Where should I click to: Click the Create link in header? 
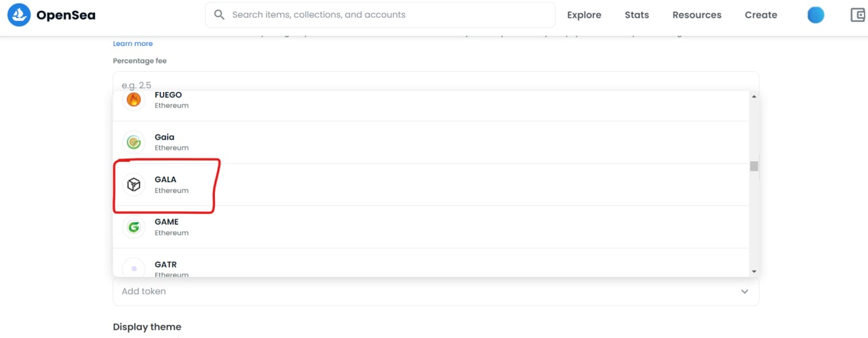[x=761, y=15]
